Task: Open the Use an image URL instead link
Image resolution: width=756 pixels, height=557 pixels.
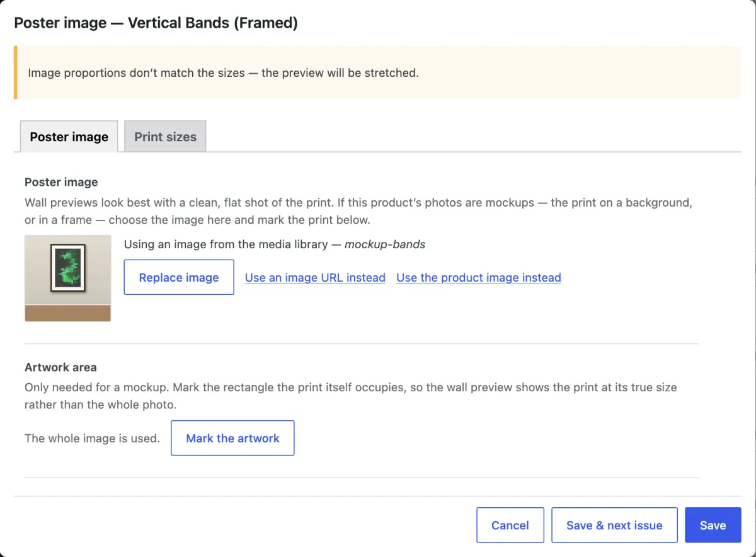Action: 315,277
